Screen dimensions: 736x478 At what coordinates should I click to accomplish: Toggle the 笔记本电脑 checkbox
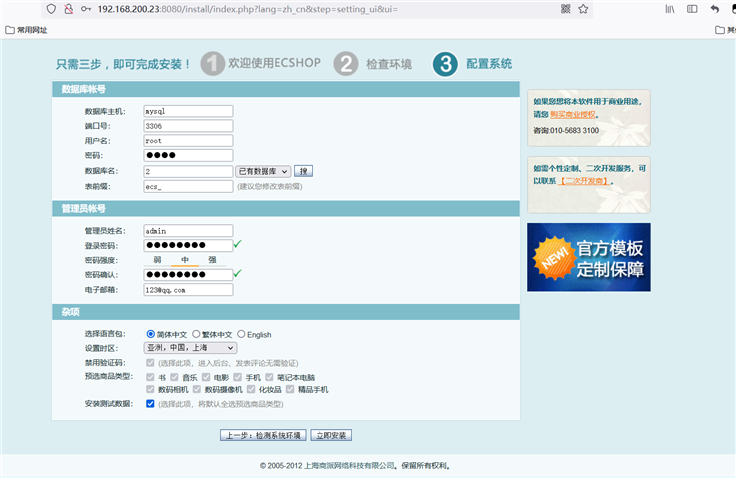coord(269,377)
